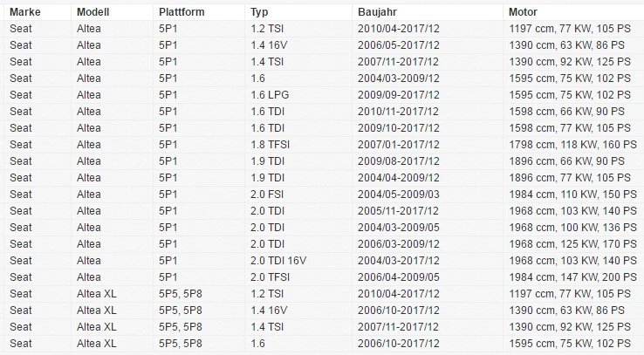
Task: Select the 1984 ccm, 147 KW motor cell
Action: click(x=573, y=277)
